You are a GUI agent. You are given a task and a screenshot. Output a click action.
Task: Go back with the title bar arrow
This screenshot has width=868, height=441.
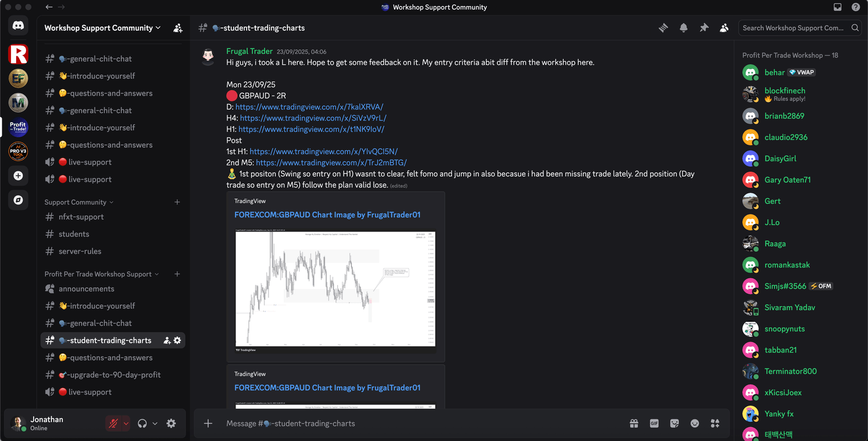click(x=49, y=7)
